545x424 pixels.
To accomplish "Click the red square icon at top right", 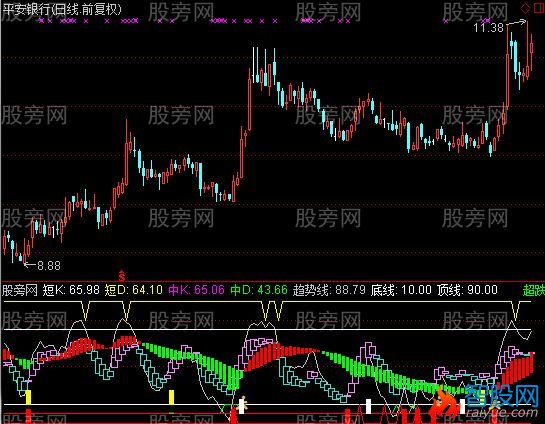I will tap(538, 8).
